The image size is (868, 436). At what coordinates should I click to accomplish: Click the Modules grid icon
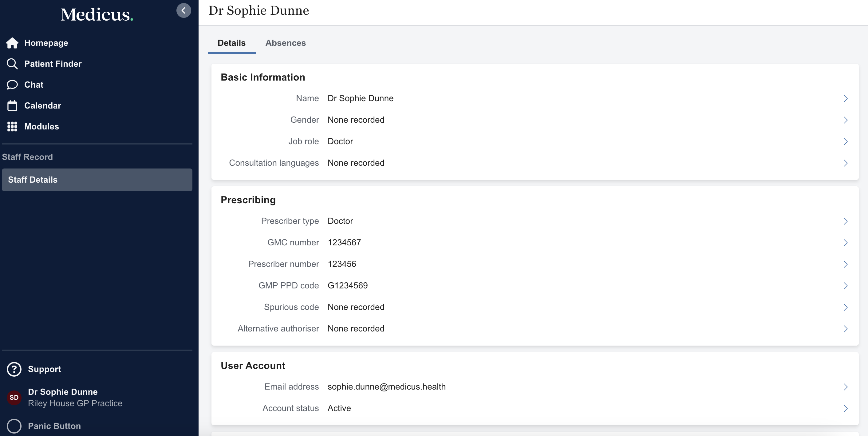pos(12,126)
